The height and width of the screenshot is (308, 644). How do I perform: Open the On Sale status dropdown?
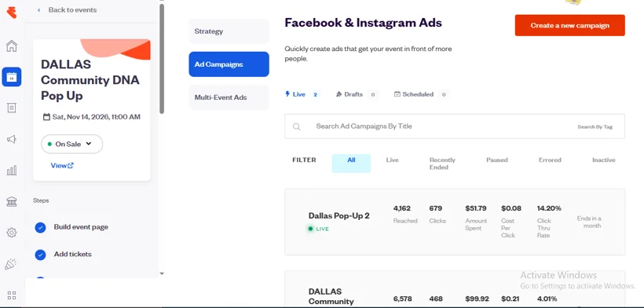click(x=72, y=144)
